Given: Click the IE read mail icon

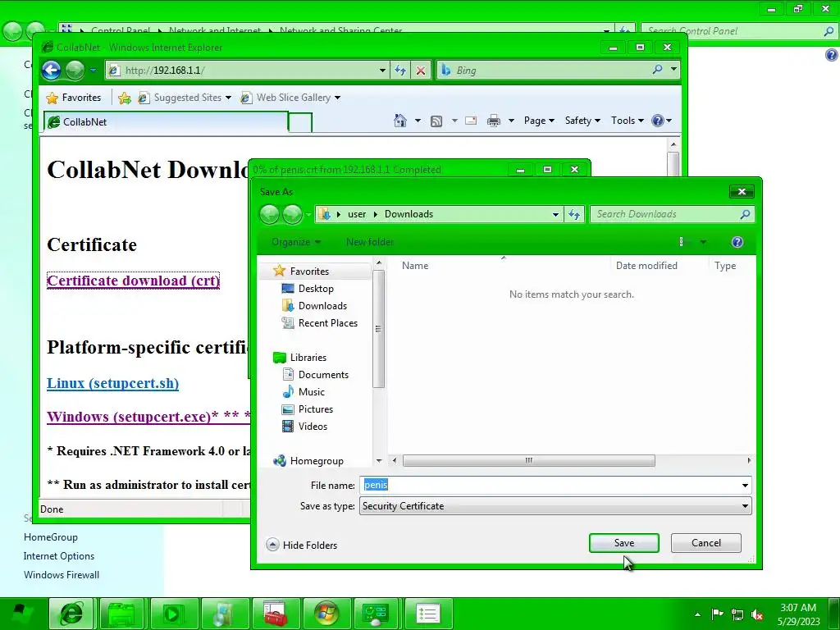Looking at the screenshot, I should [x=471, y=121].
